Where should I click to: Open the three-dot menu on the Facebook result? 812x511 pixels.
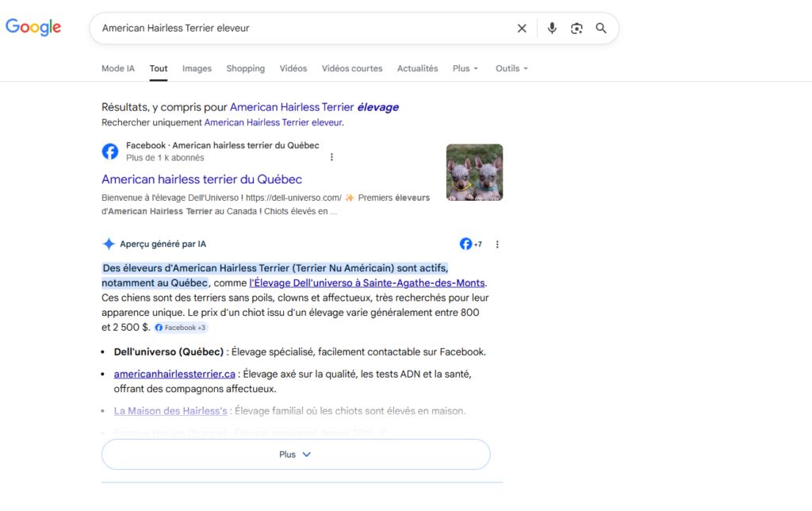[x=331, y=156]
